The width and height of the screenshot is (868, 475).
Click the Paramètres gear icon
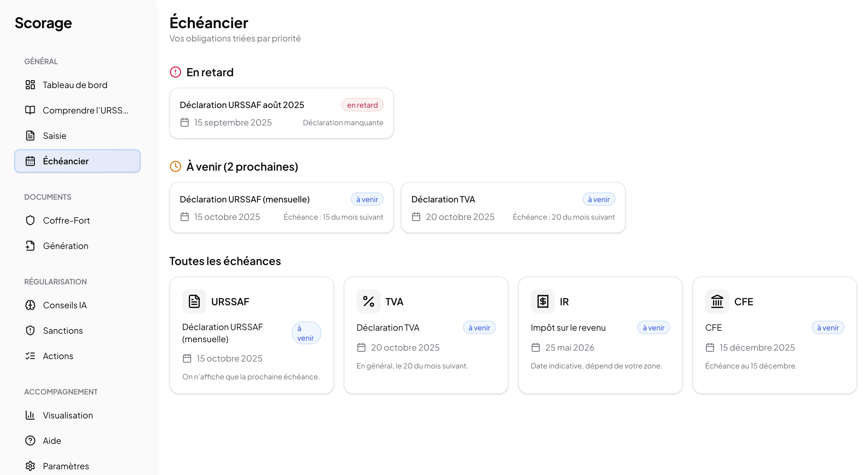[x=30, y=466]
